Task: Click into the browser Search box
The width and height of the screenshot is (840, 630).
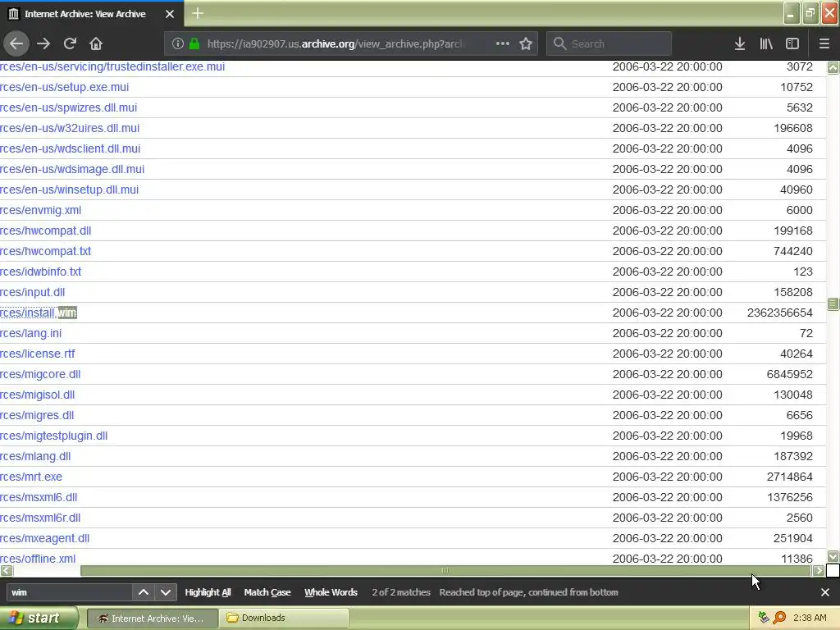Action: [609, 44]
